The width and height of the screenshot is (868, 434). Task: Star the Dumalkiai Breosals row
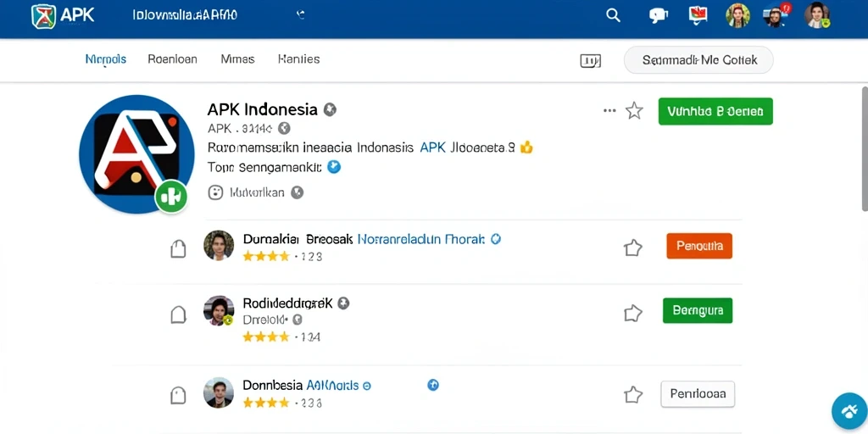coord(632,248)
